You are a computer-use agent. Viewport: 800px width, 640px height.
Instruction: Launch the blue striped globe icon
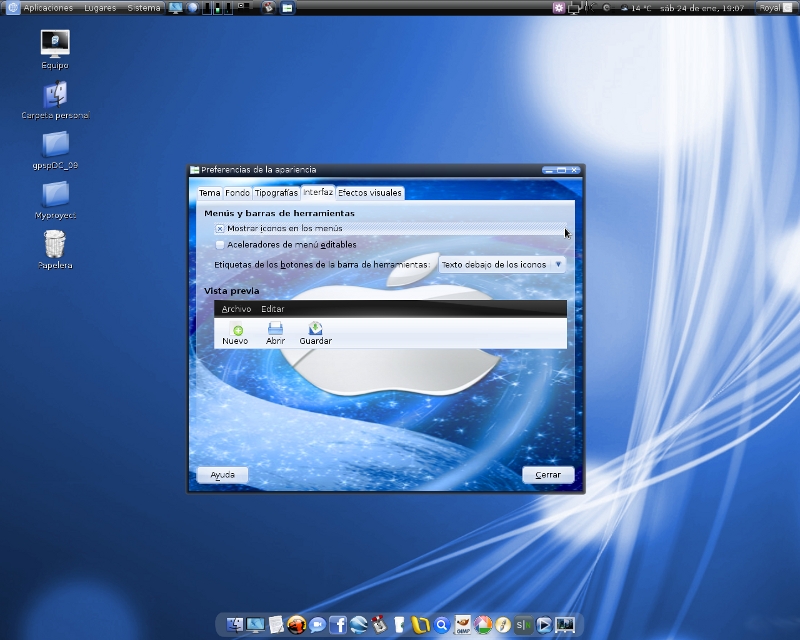tap(359, 625)
